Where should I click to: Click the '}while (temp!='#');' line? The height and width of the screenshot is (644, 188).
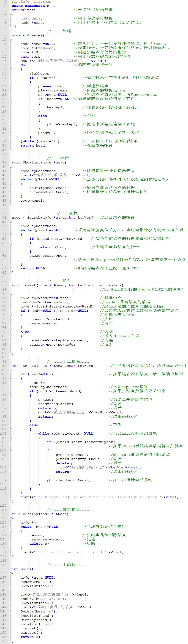click(x=41, y=141)
